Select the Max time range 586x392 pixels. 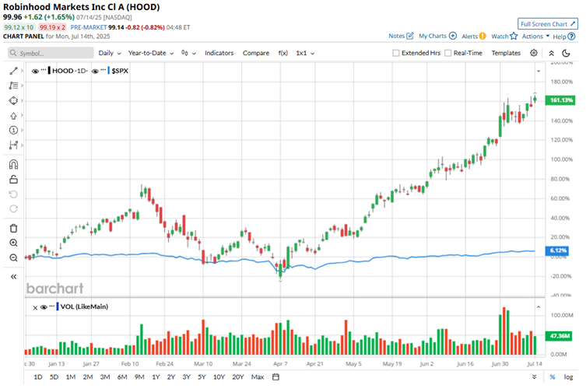point(258,377)
